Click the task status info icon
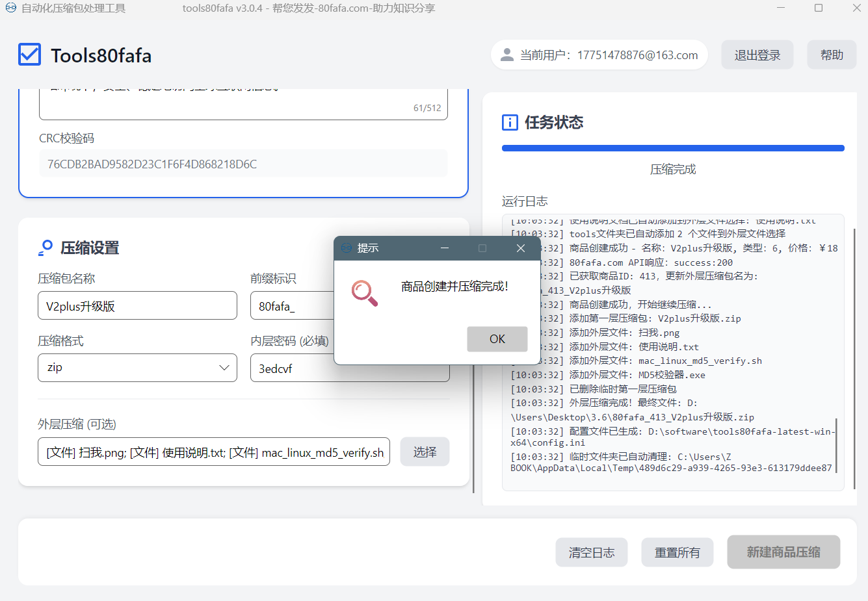The height and width of the screenshot is (601, 868). [x=510, y=122]
